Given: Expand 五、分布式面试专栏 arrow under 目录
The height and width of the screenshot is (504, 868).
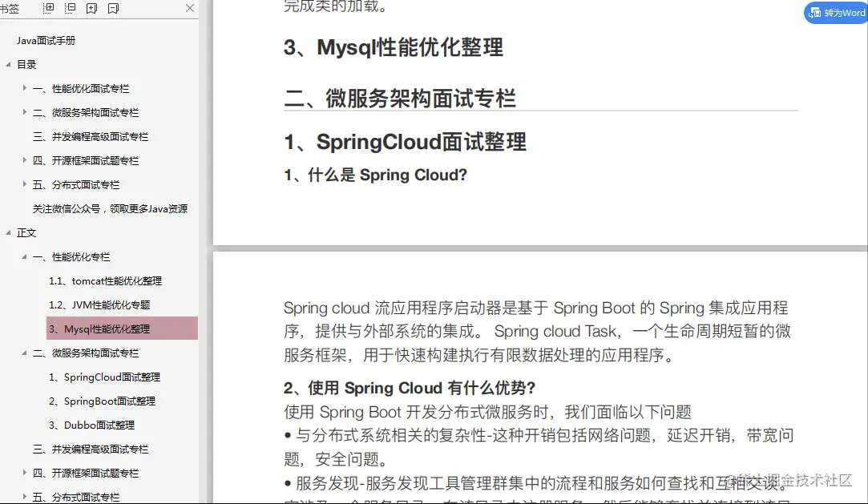Looking at the screenshot, I should 24,183.
